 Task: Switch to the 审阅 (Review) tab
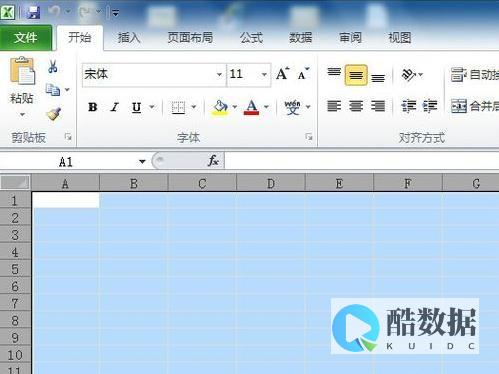point(350,38)
